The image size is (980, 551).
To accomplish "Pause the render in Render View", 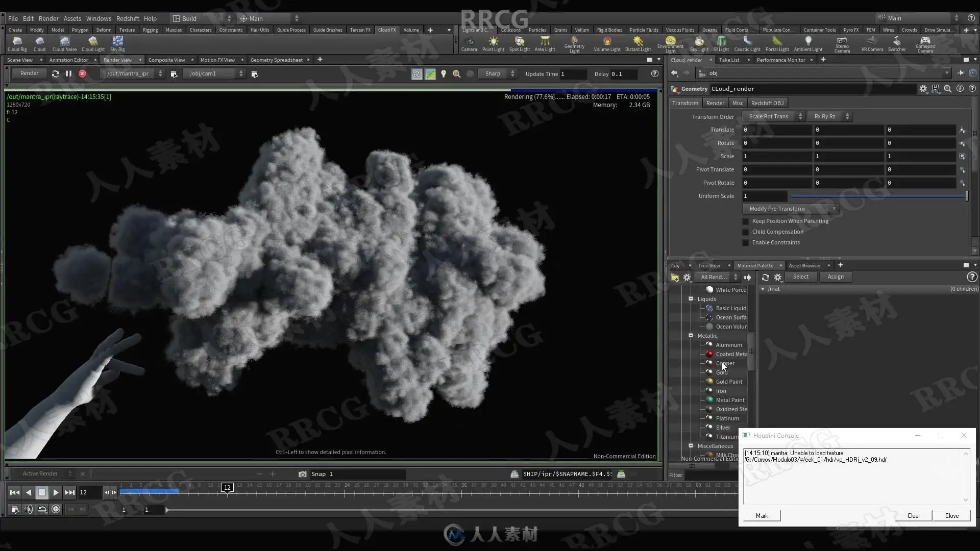I will click(69, 73).
